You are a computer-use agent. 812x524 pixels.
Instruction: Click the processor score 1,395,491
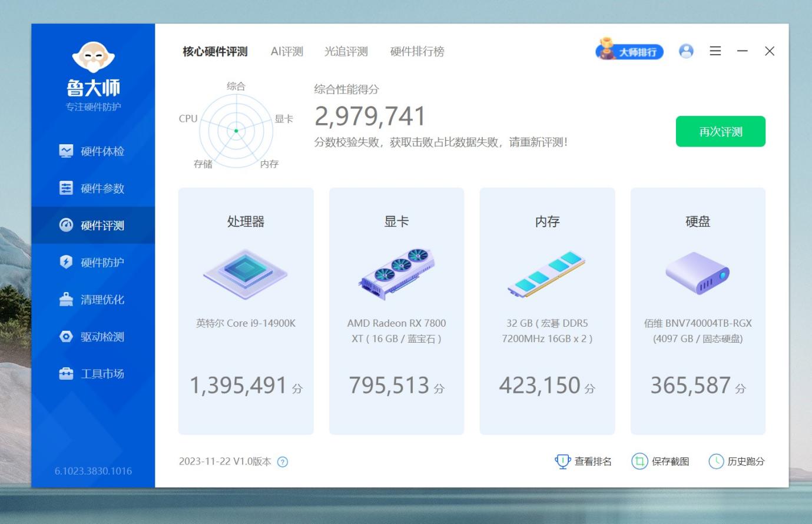coord(238,386)
